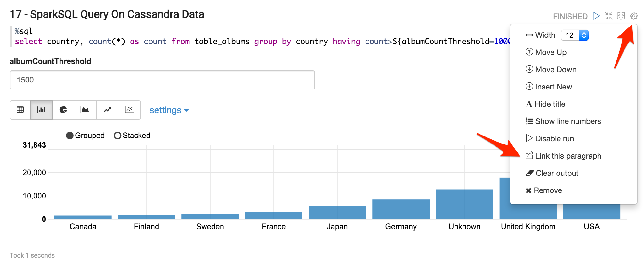
Task: Expand the chart settings dropdown
Action: pyautogui.click(x=169, y=110)
